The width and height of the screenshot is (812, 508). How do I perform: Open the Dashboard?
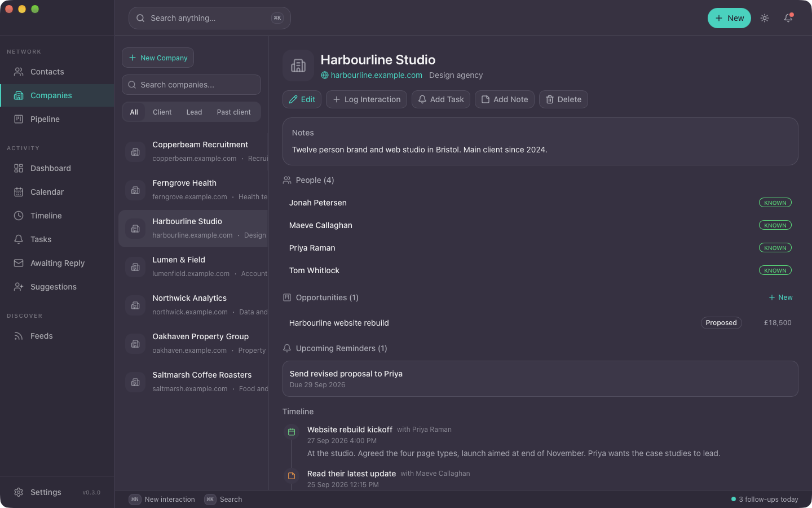(x=57, y=168)
